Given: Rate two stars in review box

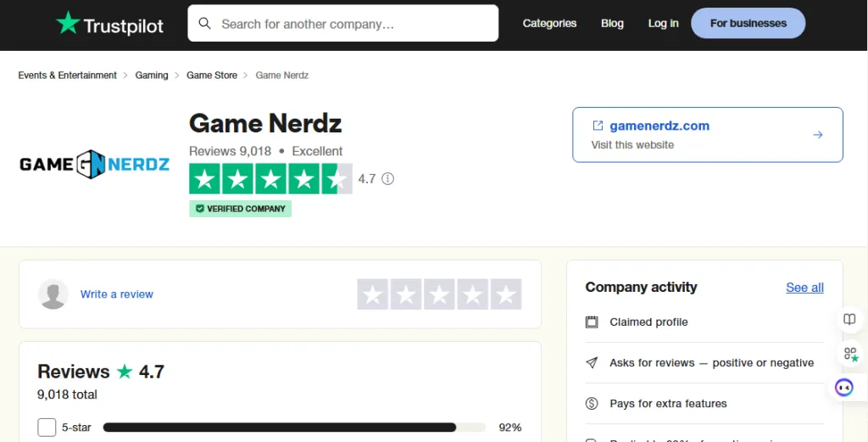Looking at the screenshot, I should click(x=406, y=294).
